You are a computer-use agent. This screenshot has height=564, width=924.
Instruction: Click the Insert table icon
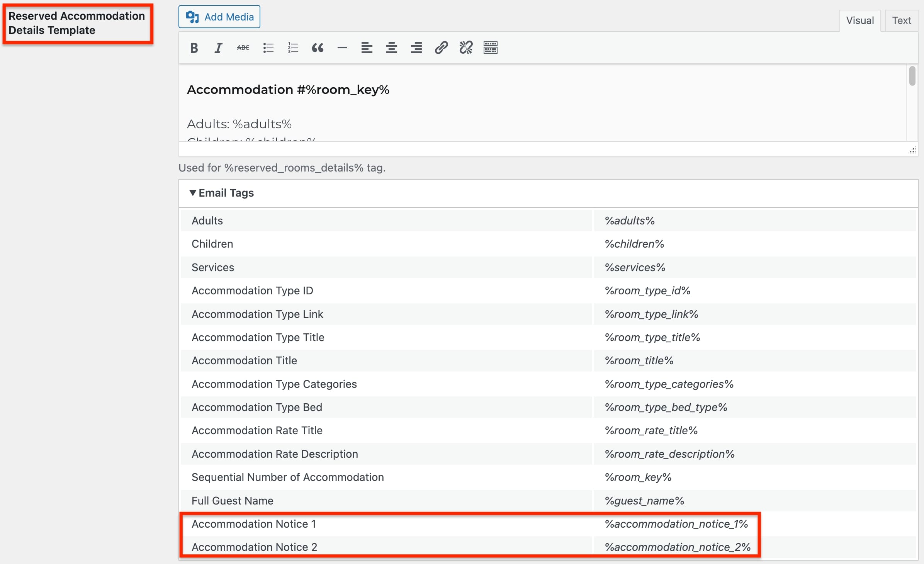(491, 48)
